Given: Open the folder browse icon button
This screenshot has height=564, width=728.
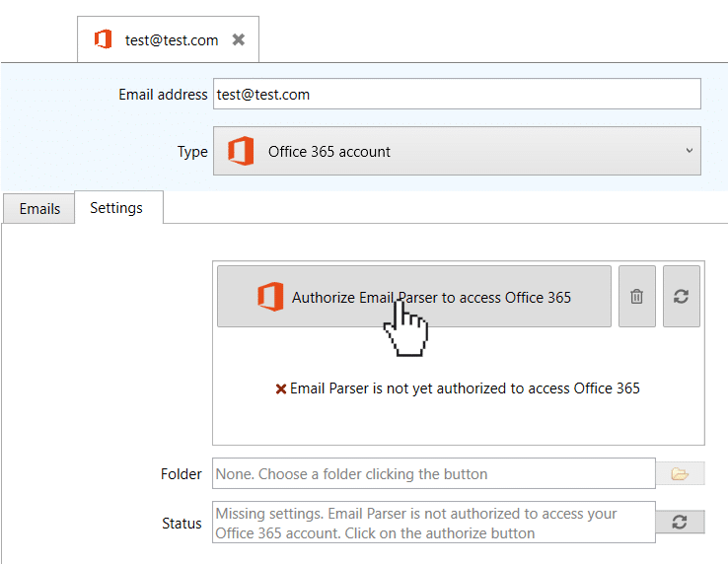Looking at the screenshot, I should pyautogui.click(x=681, y=473).
